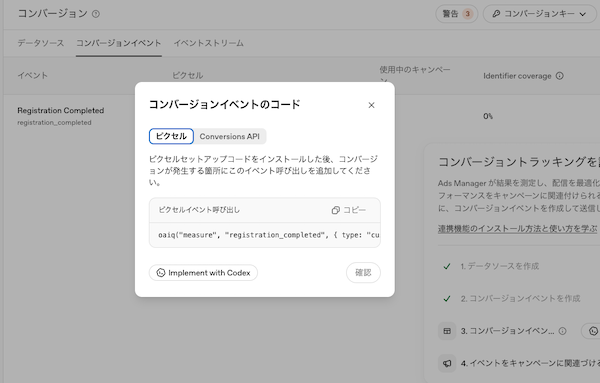The image size is (600, 383).
Task: Click step 2. コンバージョンイベントを作成
Action: [x=520, y=298]
